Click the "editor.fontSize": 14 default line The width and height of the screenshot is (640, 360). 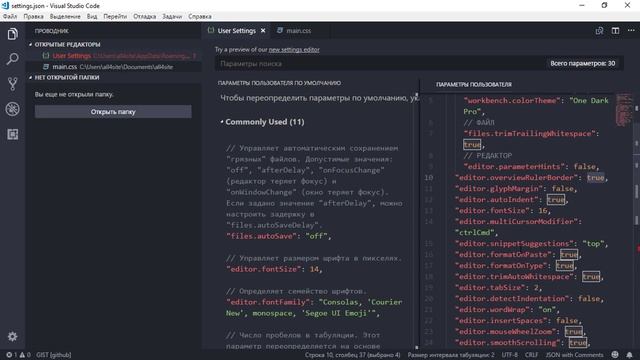coord(274,269)
